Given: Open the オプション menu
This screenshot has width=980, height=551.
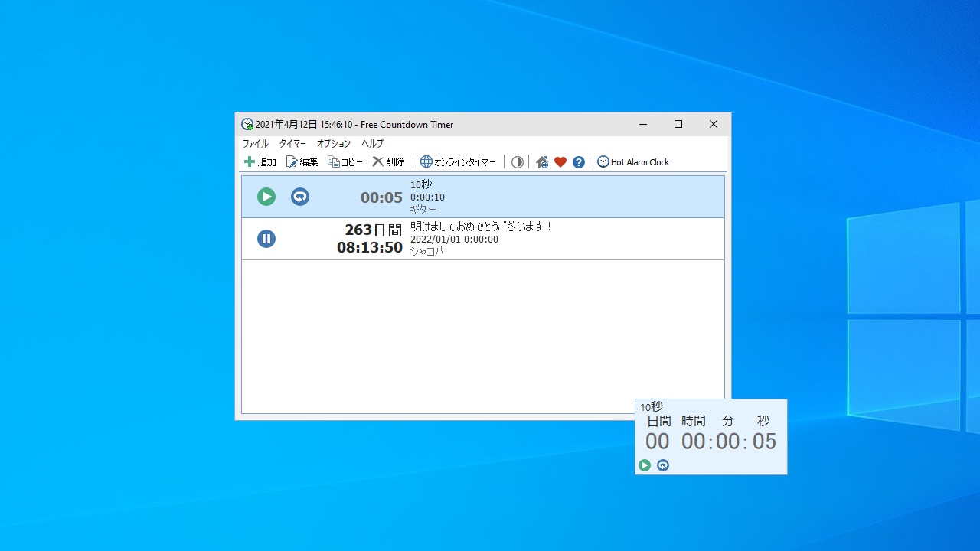Looking at the screenshot, I should 334,143.
